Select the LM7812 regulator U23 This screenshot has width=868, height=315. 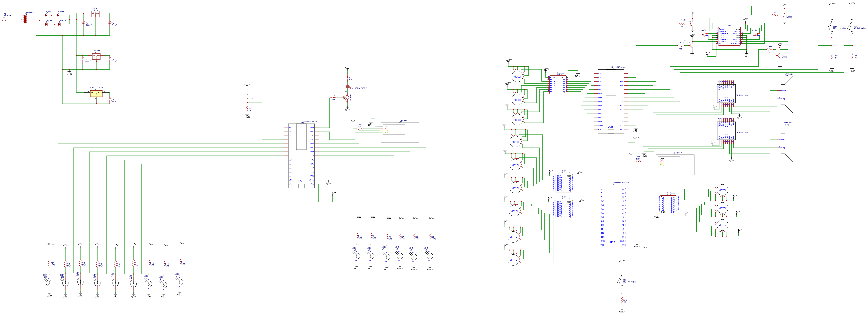[96, 14]
